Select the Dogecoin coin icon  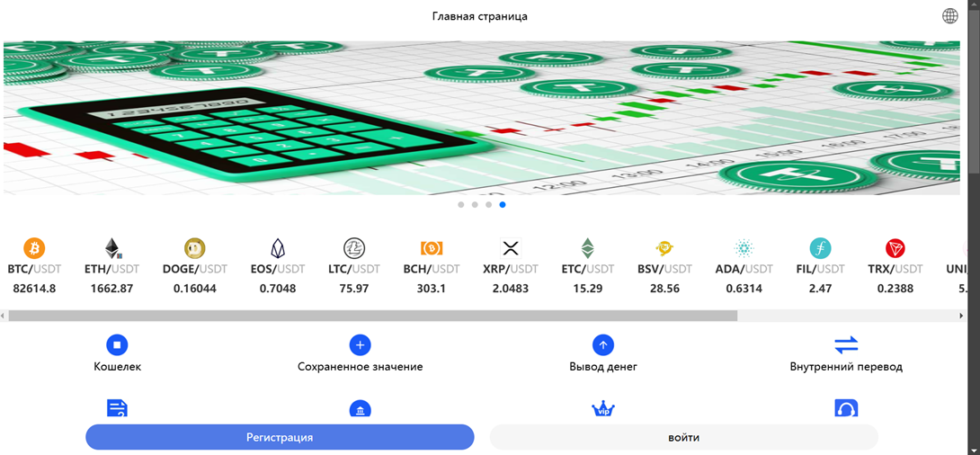pyautogui.click(x=194, y=248)
